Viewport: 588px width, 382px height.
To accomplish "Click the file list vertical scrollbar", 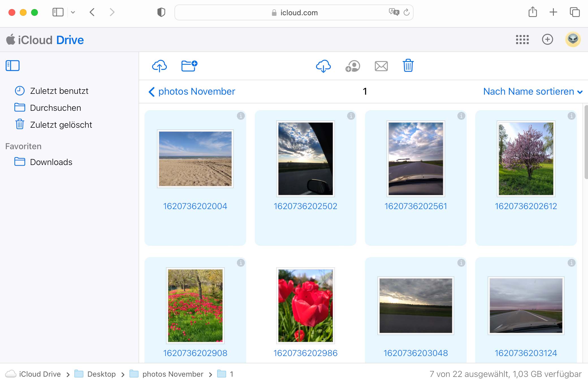I will click(586, 142).
